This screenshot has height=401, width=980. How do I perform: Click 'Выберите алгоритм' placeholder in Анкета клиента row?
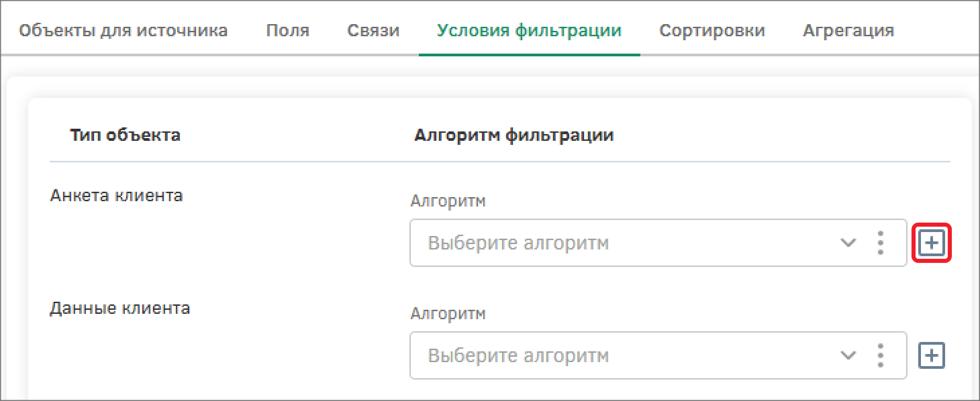pyautogui.click(x=518, y=243)
